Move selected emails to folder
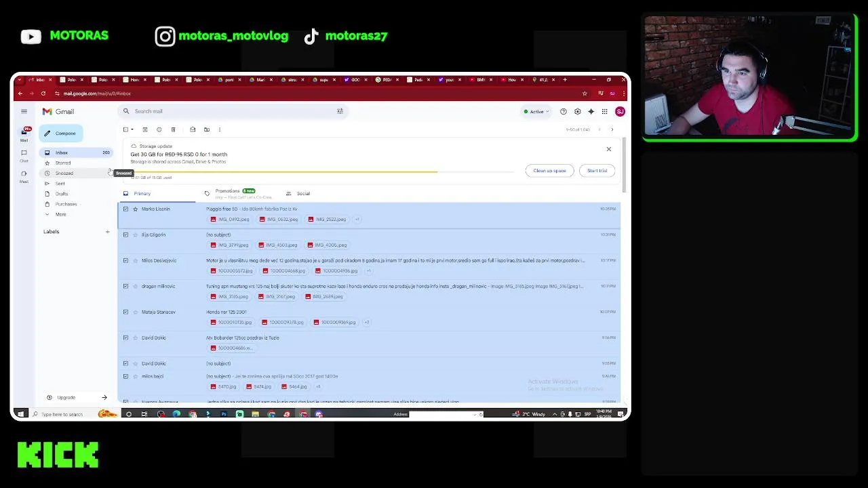The width and height of the screenshot is (868, 488). (x=207, y=129)
